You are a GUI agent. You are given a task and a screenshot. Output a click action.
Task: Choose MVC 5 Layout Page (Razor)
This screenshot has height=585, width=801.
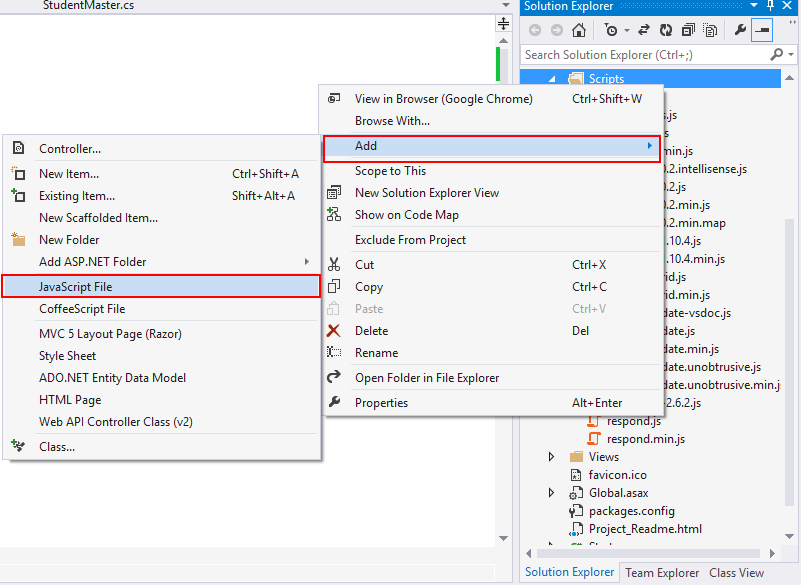point(161,334)
